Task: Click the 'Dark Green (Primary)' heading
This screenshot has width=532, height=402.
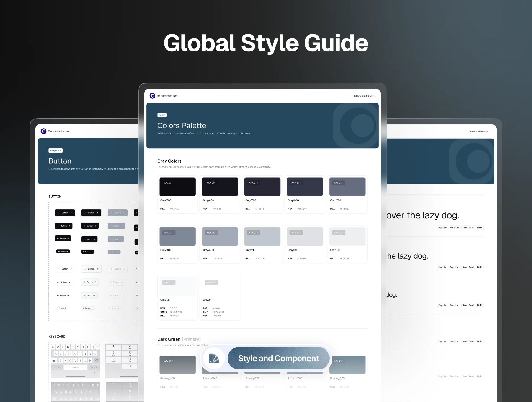Action: (179, 339)
